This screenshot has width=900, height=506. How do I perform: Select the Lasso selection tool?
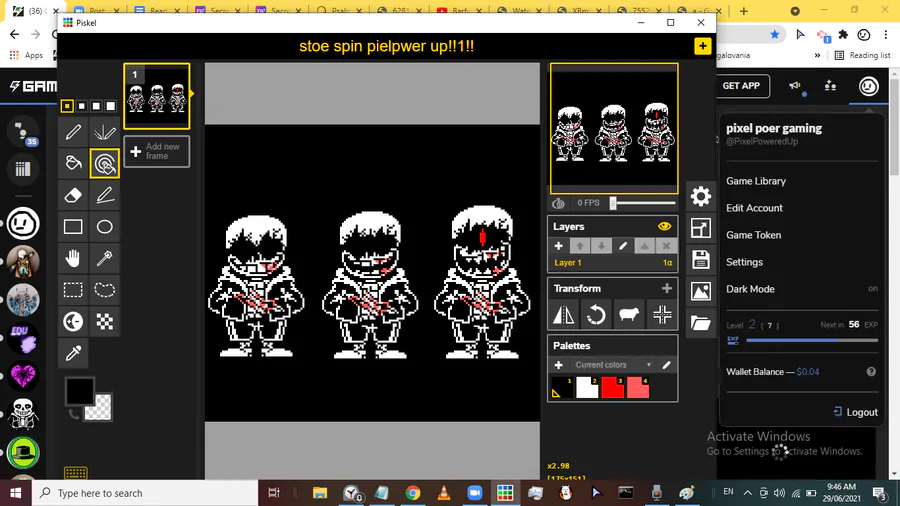pos(104,290)
